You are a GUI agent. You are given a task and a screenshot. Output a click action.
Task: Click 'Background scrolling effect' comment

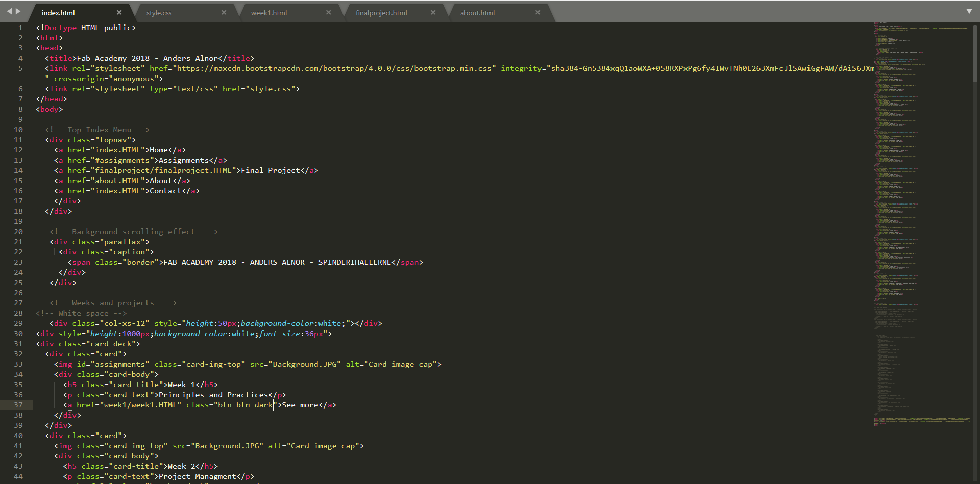[133, 232]
